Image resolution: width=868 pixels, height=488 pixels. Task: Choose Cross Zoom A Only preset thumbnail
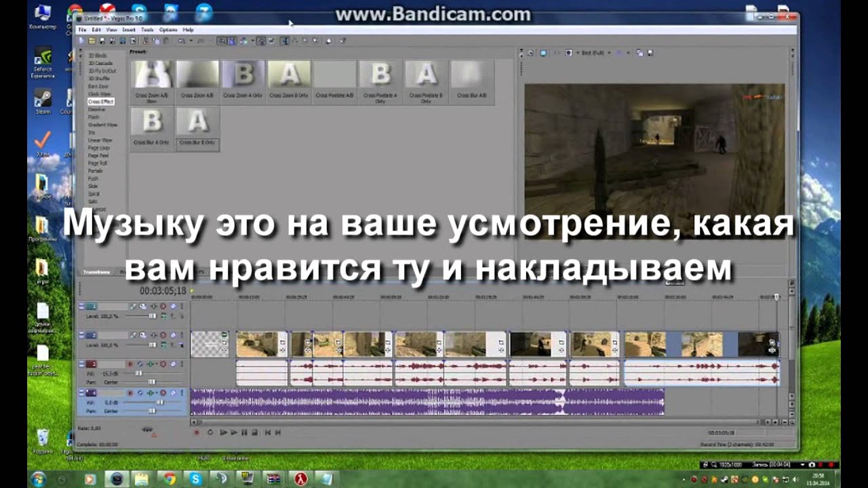click(x=243, y=81)
